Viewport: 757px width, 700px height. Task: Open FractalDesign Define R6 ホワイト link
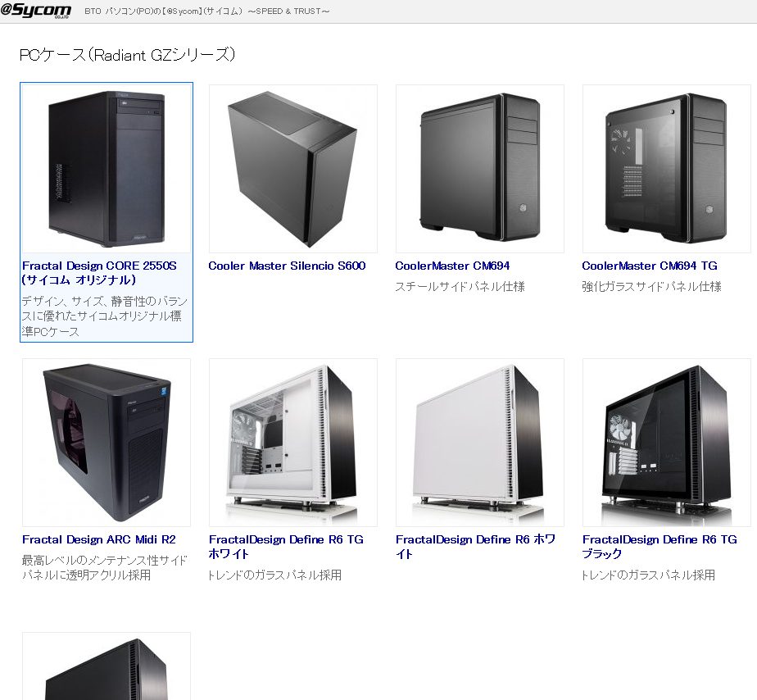tap(475, 547)
